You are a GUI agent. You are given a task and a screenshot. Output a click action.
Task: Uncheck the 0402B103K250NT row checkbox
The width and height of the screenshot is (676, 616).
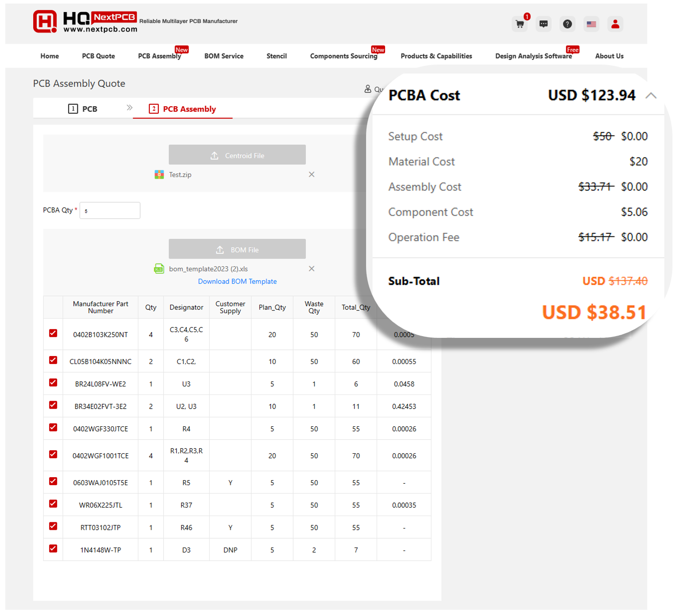53,333
